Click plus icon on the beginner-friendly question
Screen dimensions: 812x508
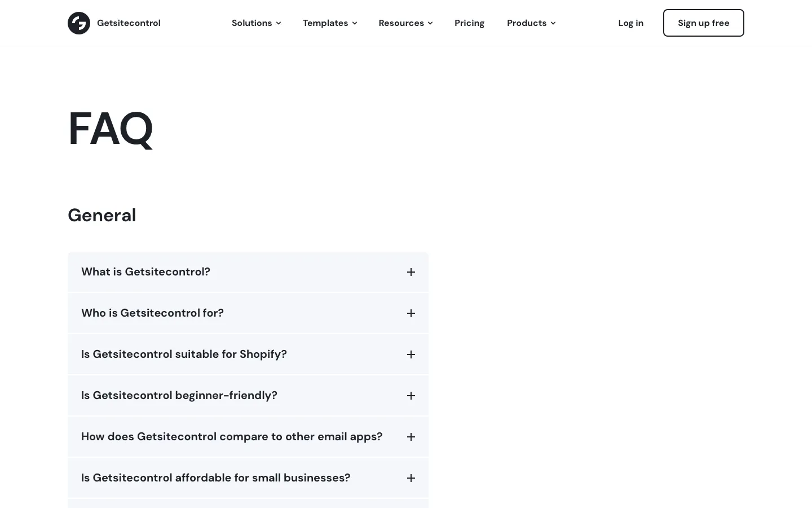(x=411, y=396)
